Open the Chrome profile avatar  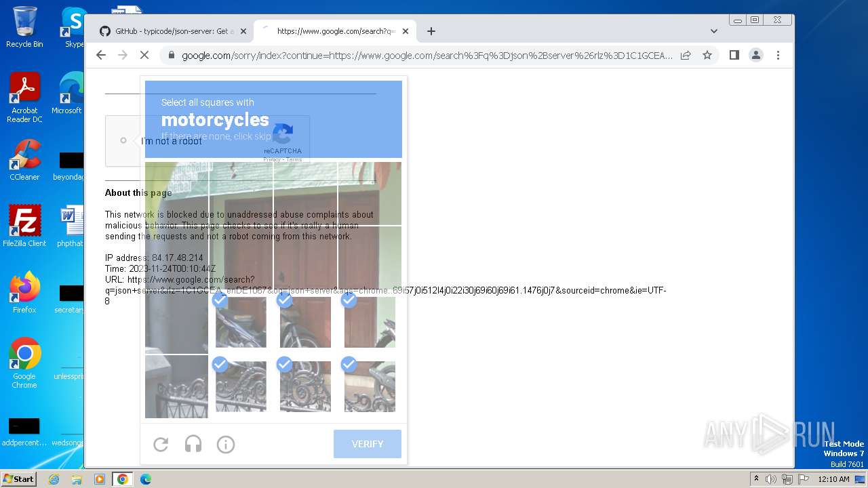(x=756, y=55)
